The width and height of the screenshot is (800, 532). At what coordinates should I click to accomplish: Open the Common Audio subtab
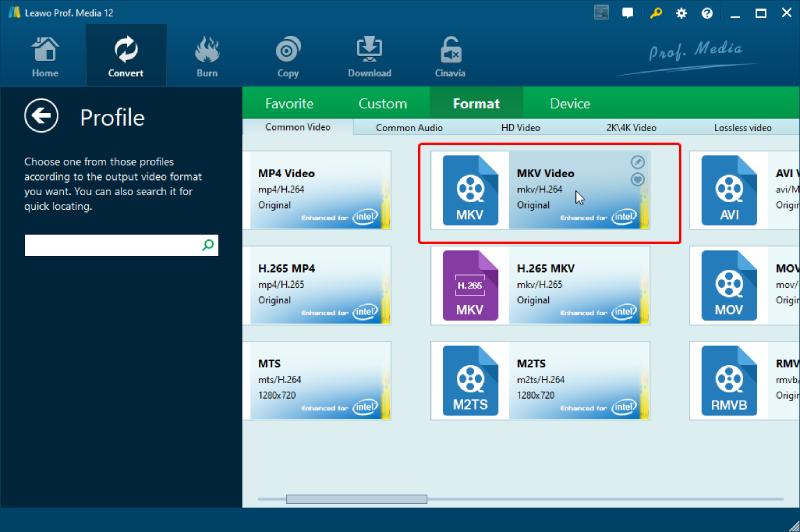point(409,128)
